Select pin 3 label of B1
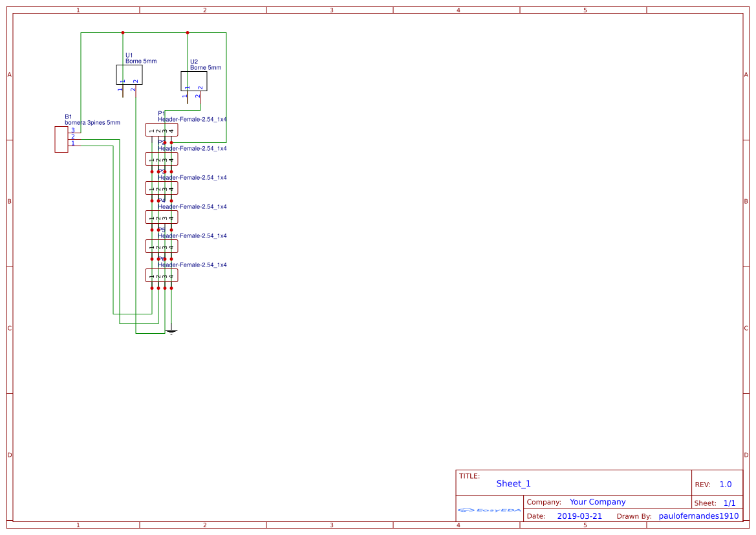The width and height of the screenshot is (756, 535). [72, 130]
